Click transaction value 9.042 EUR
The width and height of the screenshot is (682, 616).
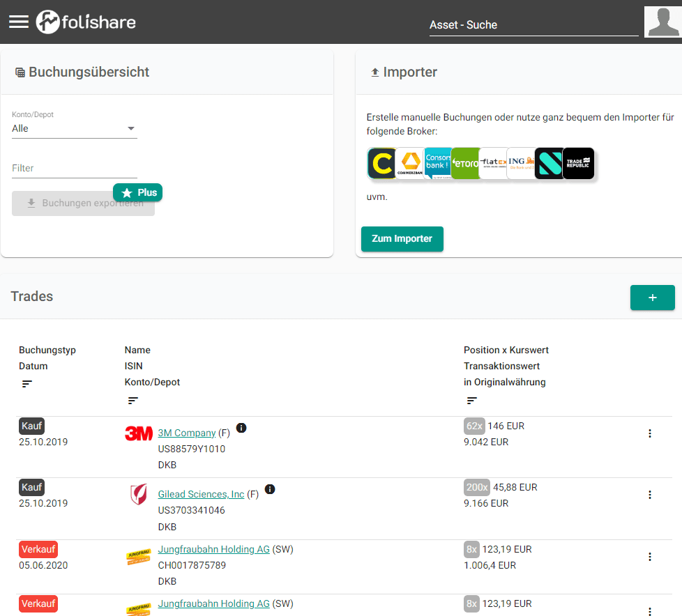coord(486,442)
